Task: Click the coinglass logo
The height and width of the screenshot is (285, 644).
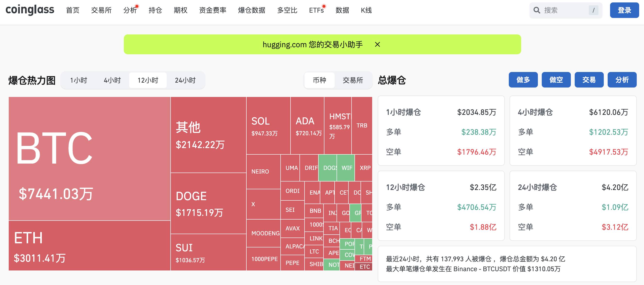Action: tap(30, 10)
